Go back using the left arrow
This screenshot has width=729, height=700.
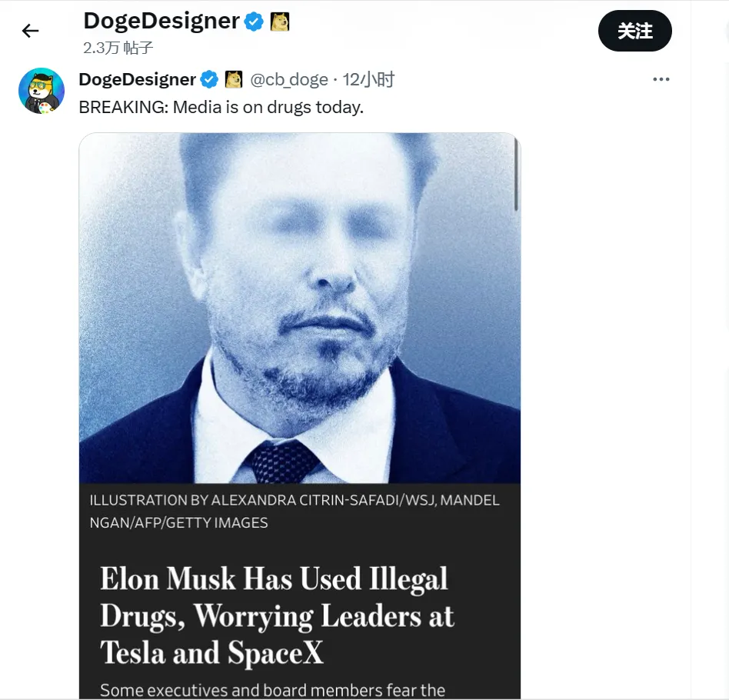pos(30,31)
